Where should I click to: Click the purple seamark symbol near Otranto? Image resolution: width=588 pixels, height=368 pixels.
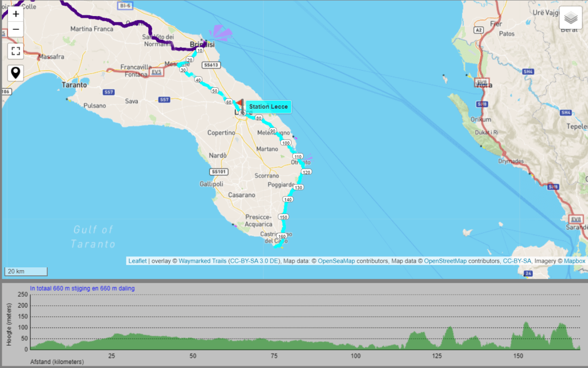[308, 158]
